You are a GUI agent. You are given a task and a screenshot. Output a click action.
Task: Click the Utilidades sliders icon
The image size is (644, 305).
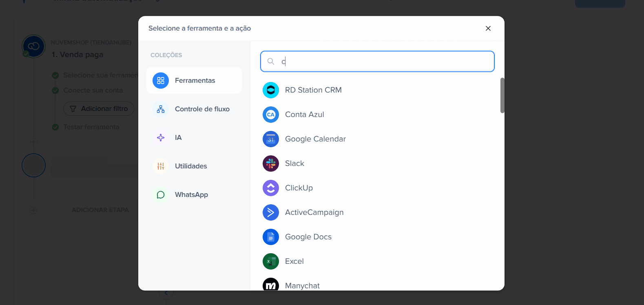point(161,166)
